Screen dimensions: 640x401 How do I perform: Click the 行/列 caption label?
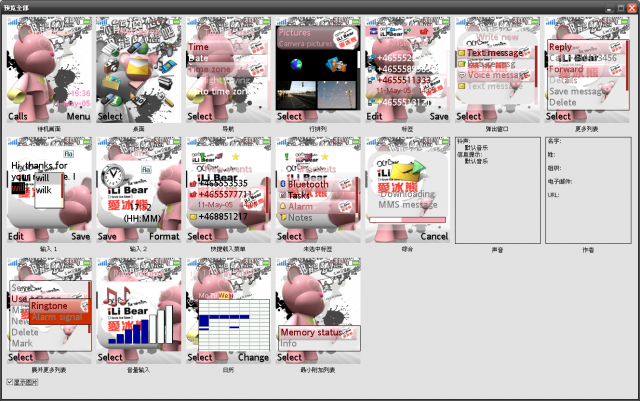pos(318,129)
